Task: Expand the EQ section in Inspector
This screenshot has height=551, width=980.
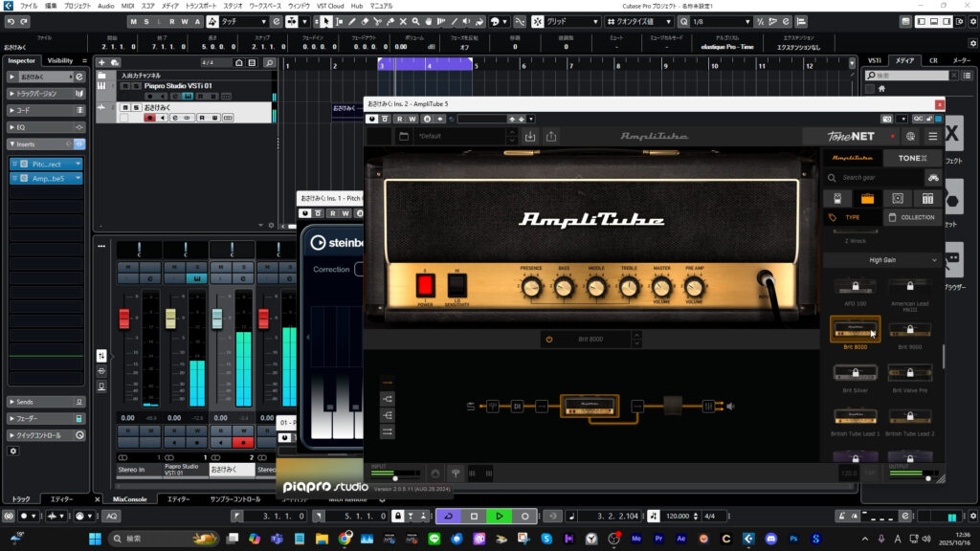Action: 20,126
